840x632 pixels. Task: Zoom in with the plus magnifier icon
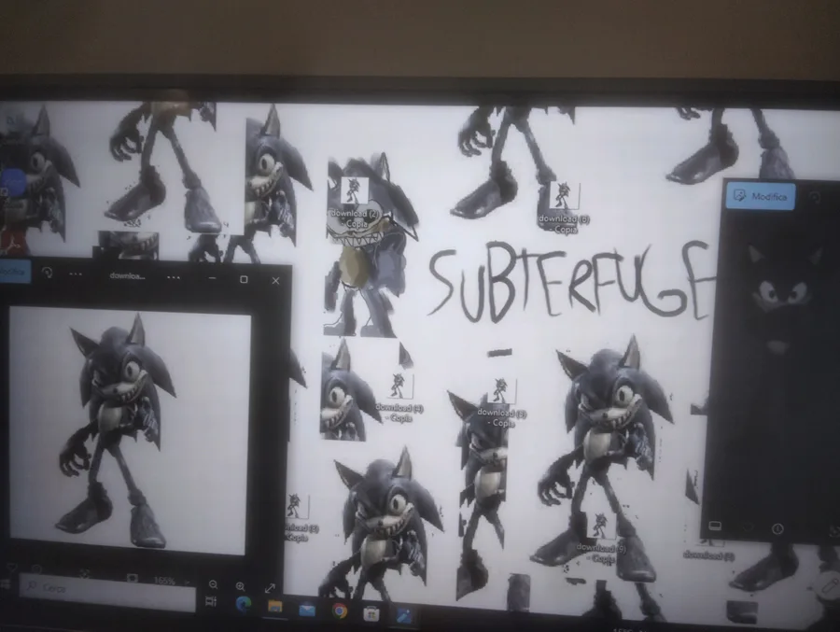[240, 586]
